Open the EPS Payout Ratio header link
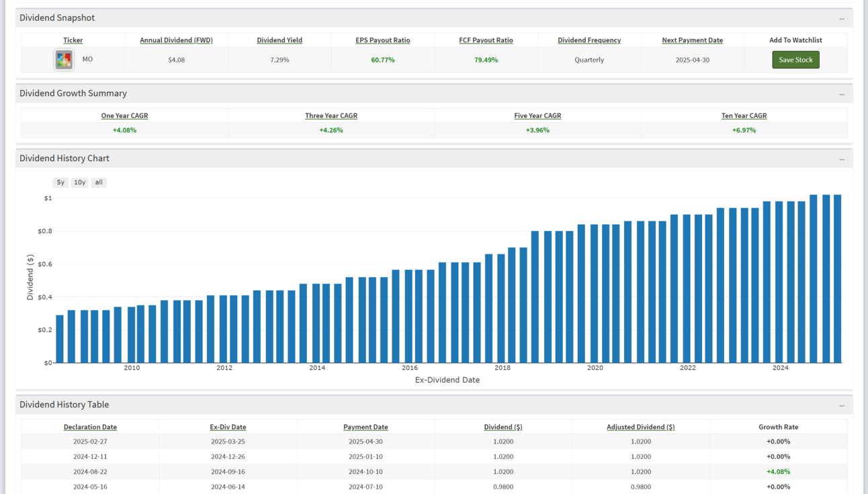The height and width of the screenshot is (494, 868). 383,40
